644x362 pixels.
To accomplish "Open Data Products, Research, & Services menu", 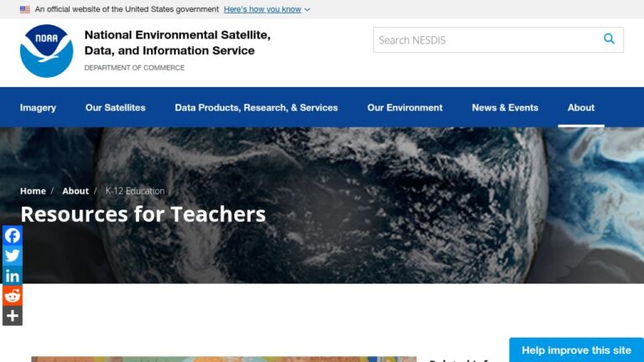I will 257,107.
